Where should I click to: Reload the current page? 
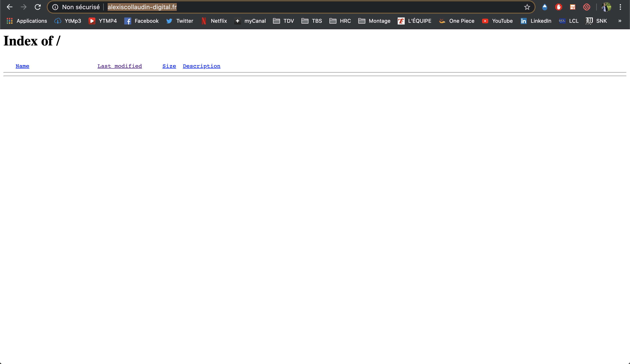coord(38,7)
